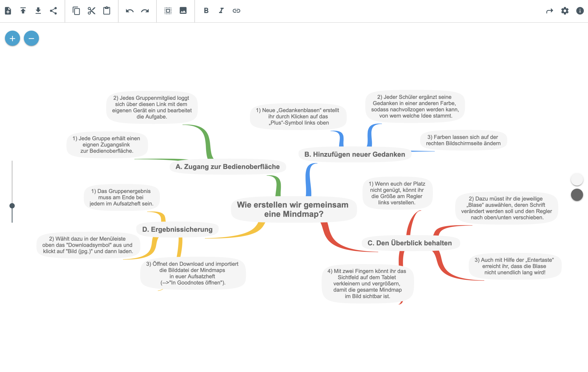Undo the last action
The height and width of the screenshot is (372, 588).
click(x=130, y=11)
